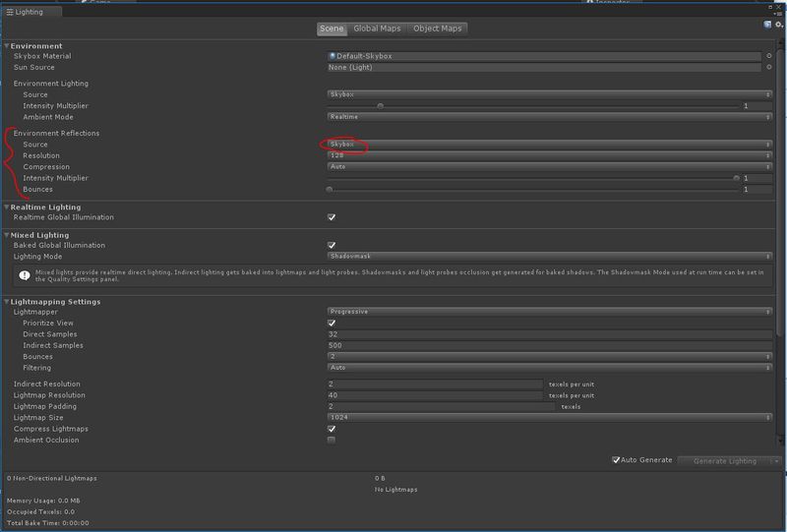Open Ambient Mode dropdown
The height and width of the screenshot is (532, 787).
550,116
